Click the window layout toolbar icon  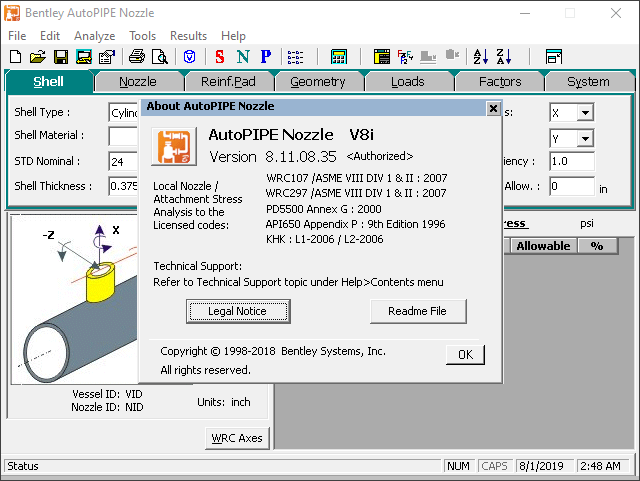pyautogui.click(x=553, y=57)
